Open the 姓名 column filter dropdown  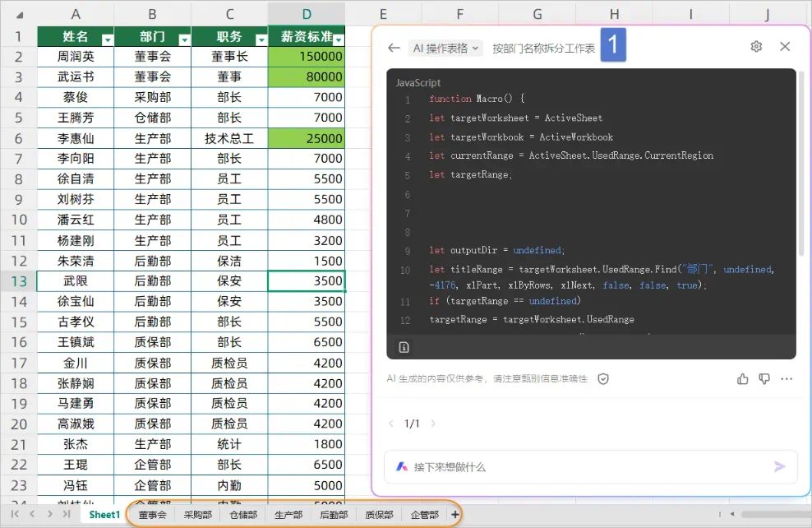107,39
